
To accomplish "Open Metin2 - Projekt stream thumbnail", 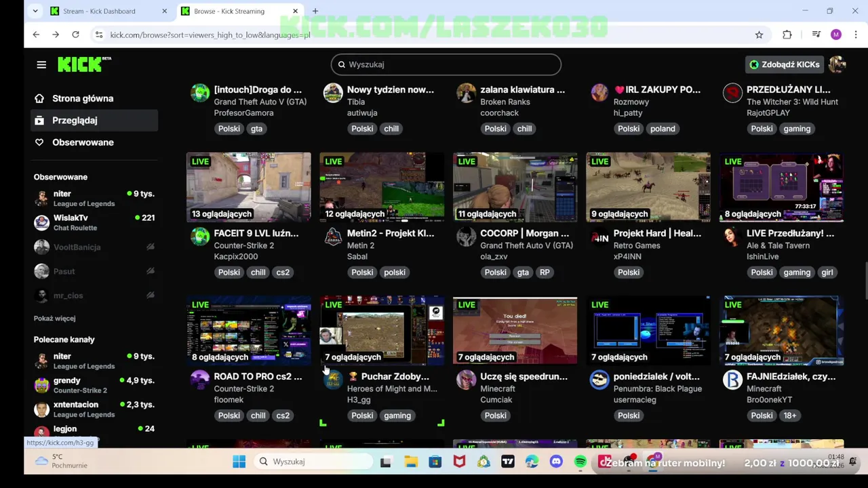I will pos(382,187).
